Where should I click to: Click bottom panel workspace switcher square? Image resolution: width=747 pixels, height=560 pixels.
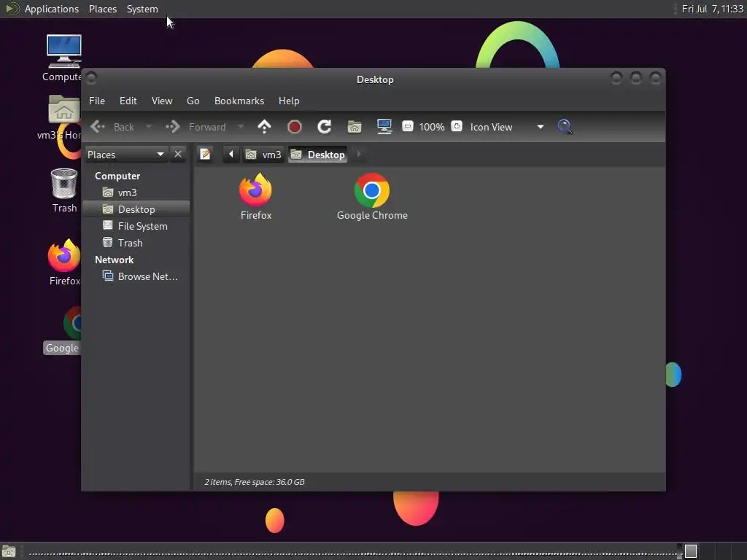point(691,551)
